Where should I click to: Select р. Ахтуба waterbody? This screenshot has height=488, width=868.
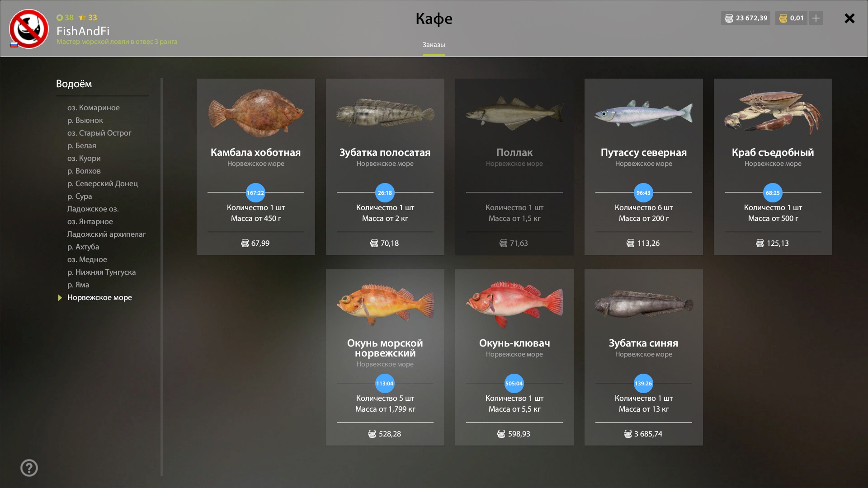point(83,247)
